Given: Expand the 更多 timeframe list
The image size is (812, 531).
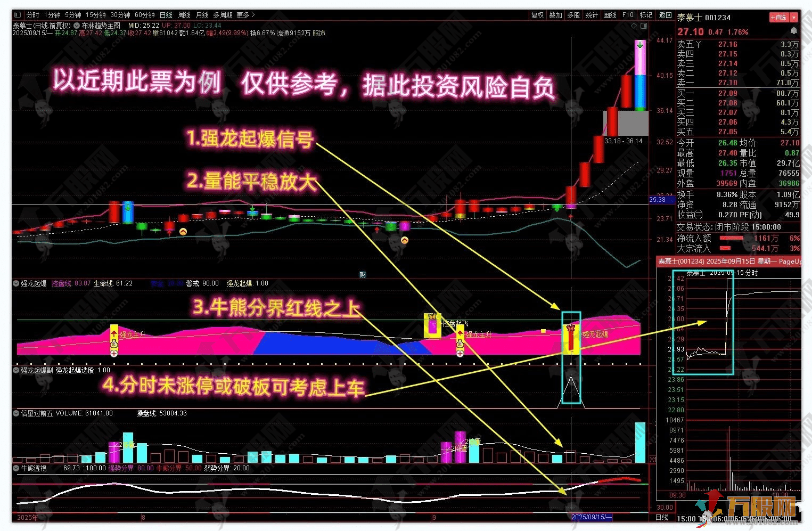Looking at the screenshot, I should pyautogui.click(x=245, y=15).
